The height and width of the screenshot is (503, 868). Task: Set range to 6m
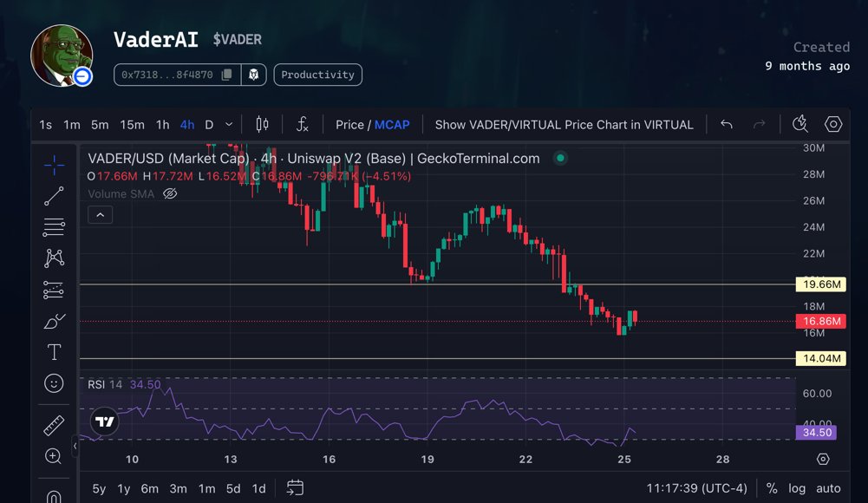(149, 488)
